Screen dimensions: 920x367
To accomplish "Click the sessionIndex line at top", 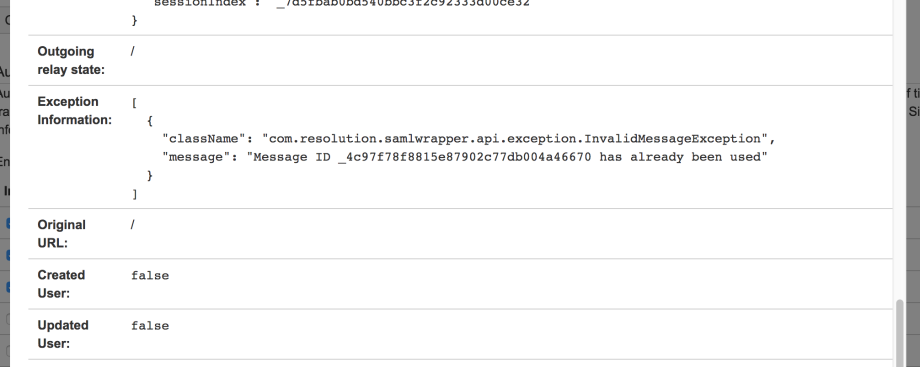I will coord(341,4).
